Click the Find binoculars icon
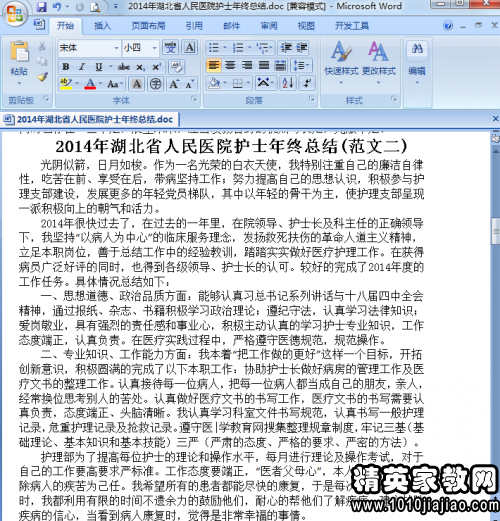 point(417,49)
